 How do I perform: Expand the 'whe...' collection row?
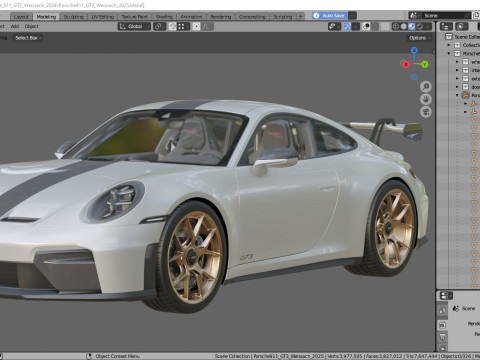tap(457, 62)
